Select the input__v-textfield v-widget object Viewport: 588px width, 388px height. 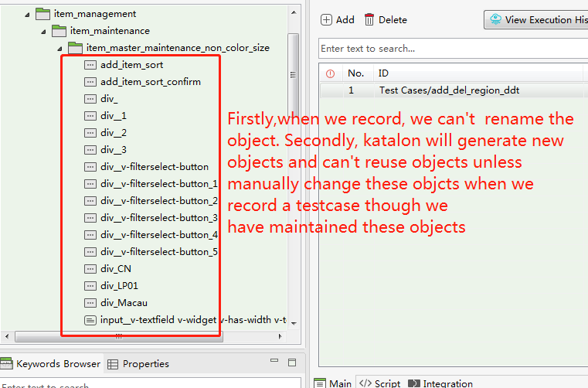[193, 320]
